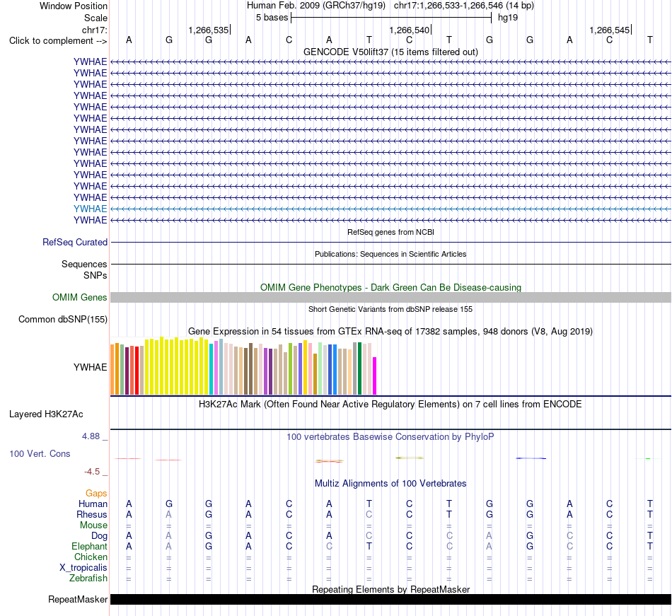This screenshot has width=672, height=616.
Task: Open 'Repeating Elements by RepeatMasker' title
Action: pos(390,589)
